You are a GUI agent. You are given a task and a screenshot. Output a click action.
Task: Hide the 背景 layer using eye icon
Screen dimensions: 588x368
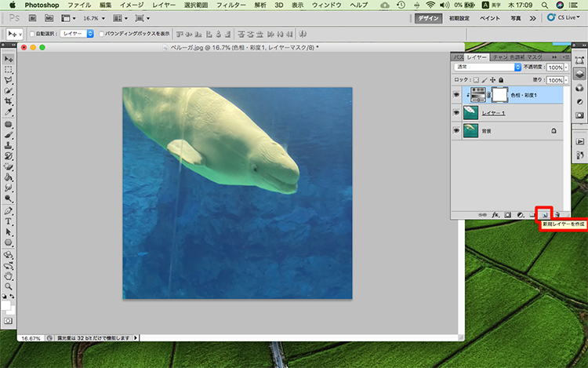[457, 132]
